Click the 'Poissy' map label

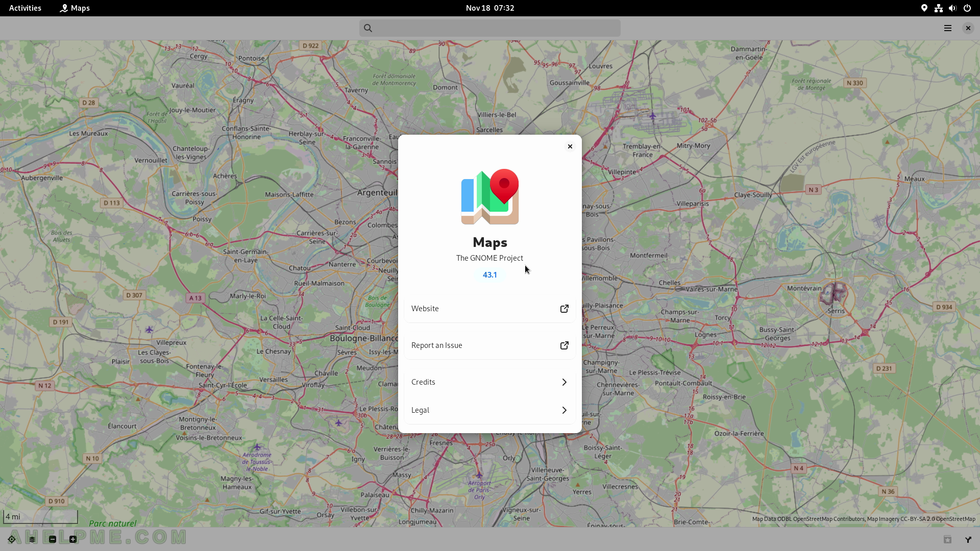[x=202, y=219]
